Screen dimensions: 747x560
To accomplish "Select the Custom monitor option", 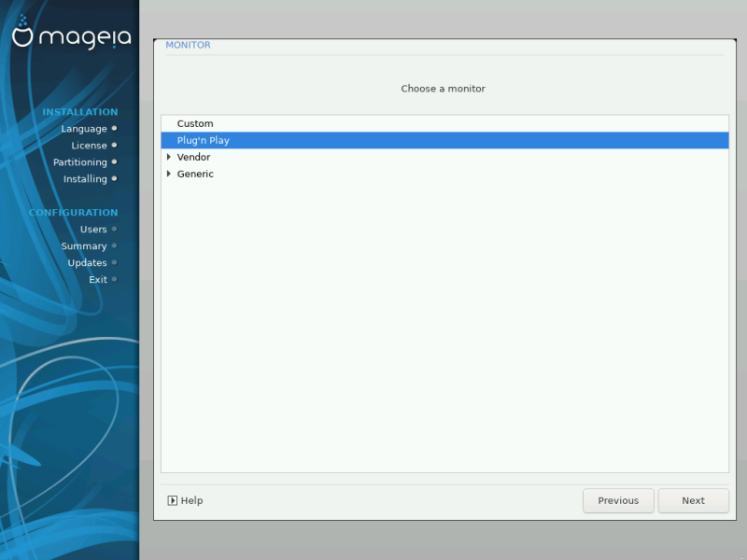I will point(195,123).
